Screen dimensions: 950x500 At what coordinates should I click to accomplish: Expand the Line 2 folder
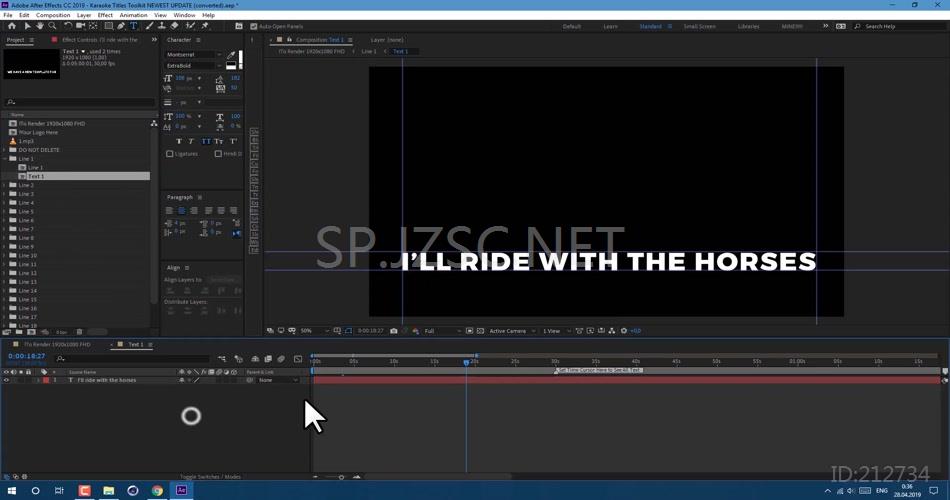[5, 185]
